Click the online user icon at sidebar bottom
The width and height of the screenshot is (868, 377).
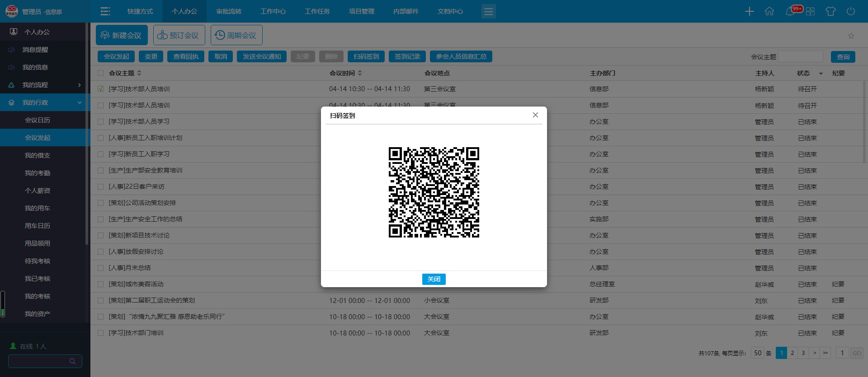13,346
